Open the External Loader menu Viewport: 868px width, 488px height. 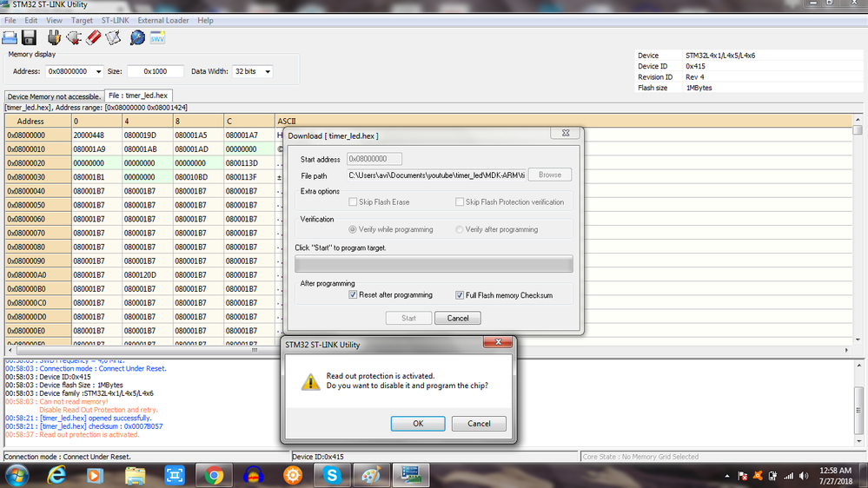pyautogui.click(x=163, y=21)
